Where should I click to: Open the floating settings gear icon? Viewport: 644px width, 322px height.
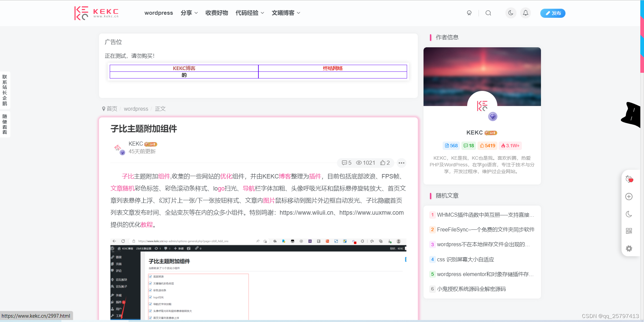[629, 249]
